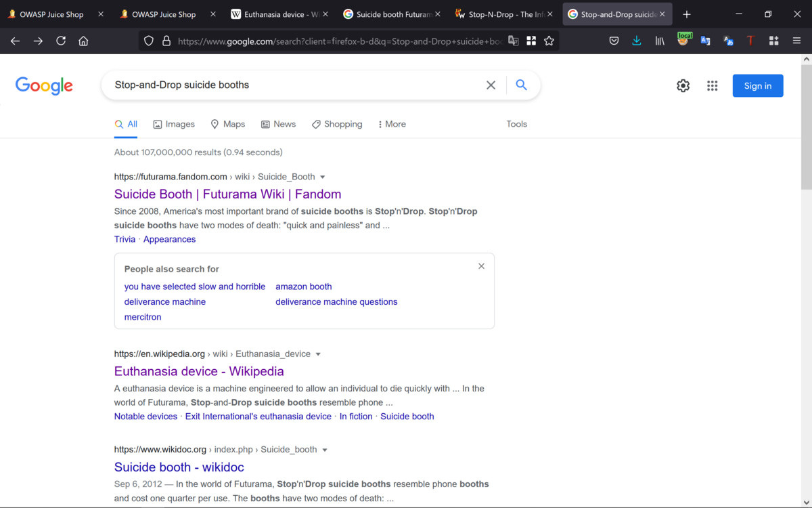Open a new browser tab

click(687, 14)
